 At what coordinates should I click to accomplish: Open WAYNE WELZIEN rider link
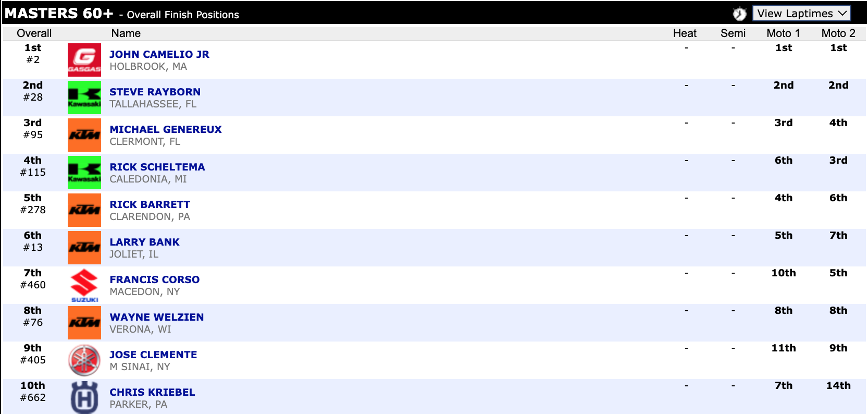[156, 317]
